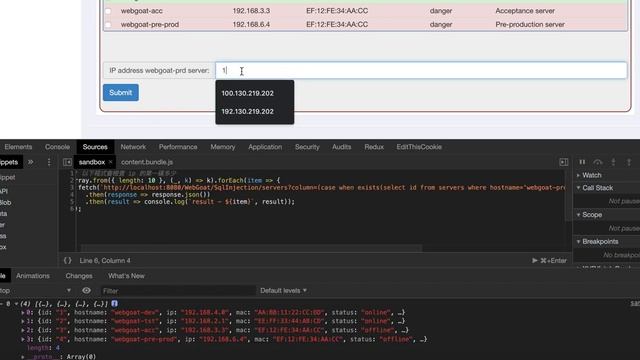Screen dimensions: 640x360
Task: Open the Performance tab
Action: click(x=178, y=147)
